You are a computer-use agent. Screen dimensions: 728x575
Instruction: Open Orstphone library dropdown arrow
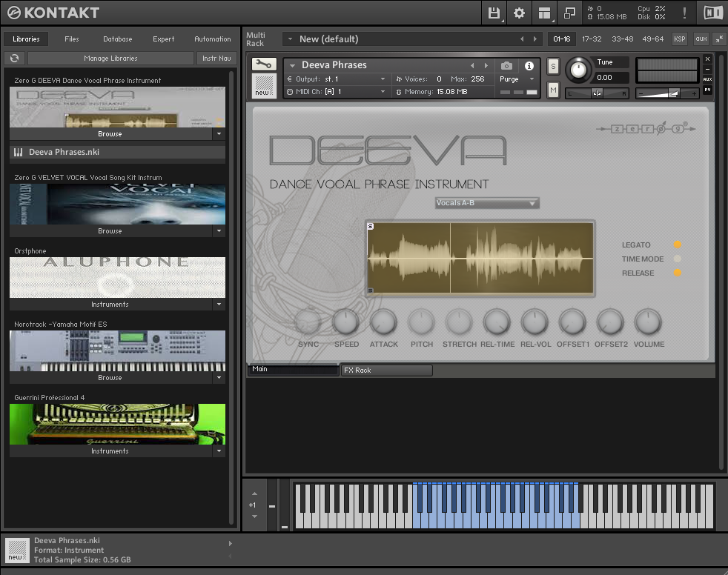[x=219, y=304]
